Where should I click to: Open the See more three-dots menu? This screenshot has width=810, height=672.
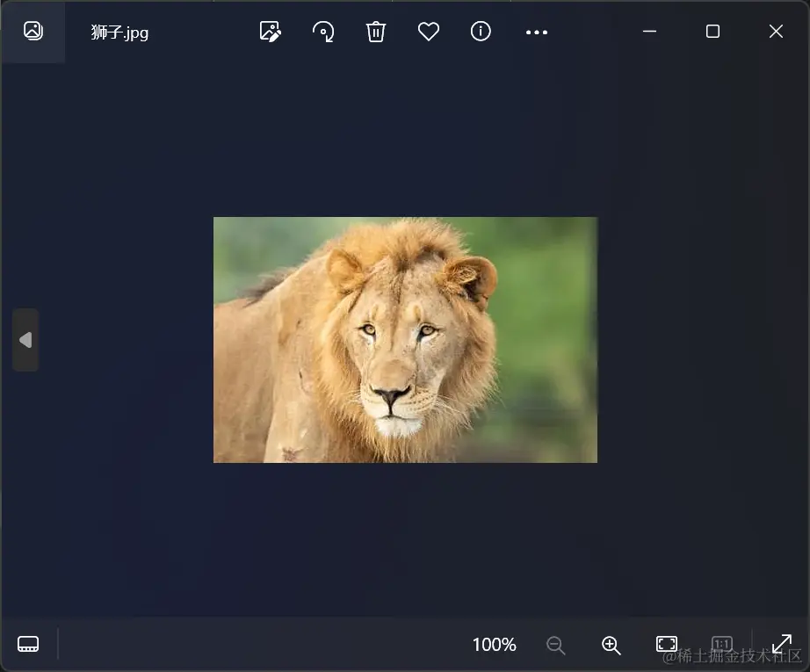pyautogui.click(x=537, y=32)
